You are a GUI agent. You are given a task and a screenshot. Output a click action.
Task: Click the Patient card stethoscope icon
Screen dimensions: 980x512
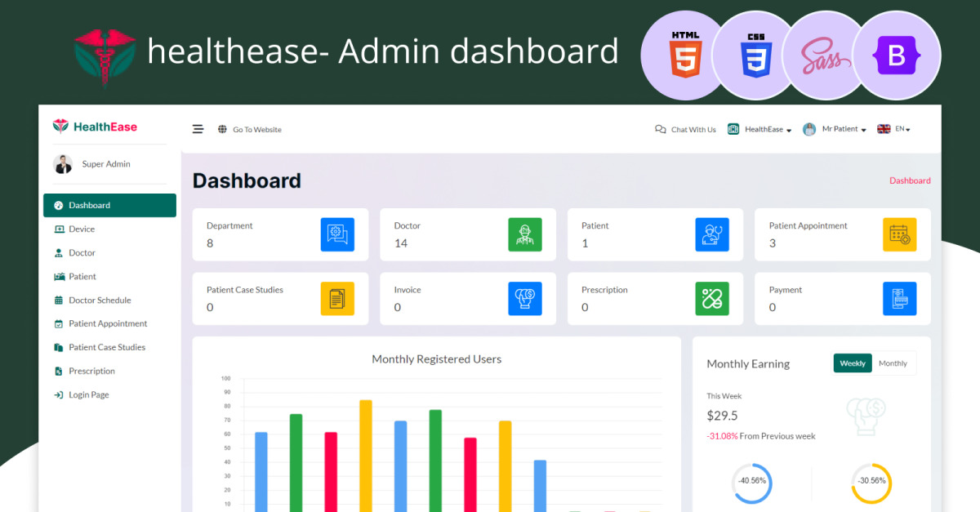712,234
